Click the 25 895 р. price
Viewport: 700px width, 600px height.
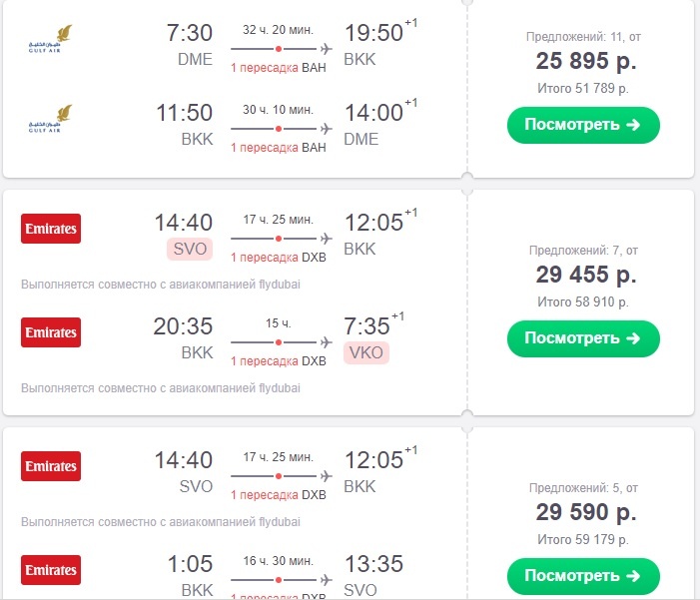(x=586, y=61)
